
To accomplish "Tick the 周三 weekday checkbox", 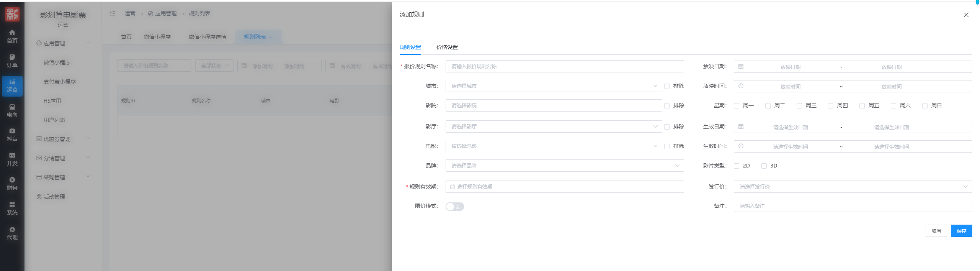I will (799, 106).
